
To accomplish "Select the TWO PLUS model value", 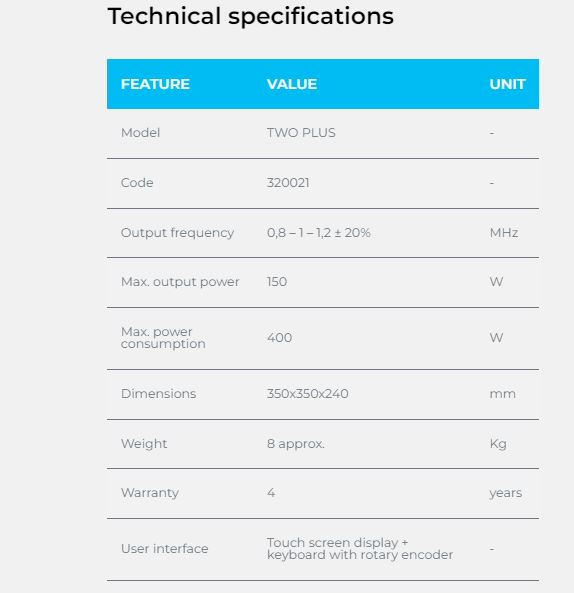I will point(301,133).
